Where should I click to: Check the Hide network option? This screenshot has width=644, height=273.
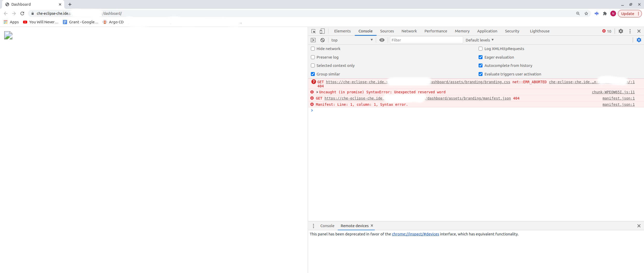[313, 48]
